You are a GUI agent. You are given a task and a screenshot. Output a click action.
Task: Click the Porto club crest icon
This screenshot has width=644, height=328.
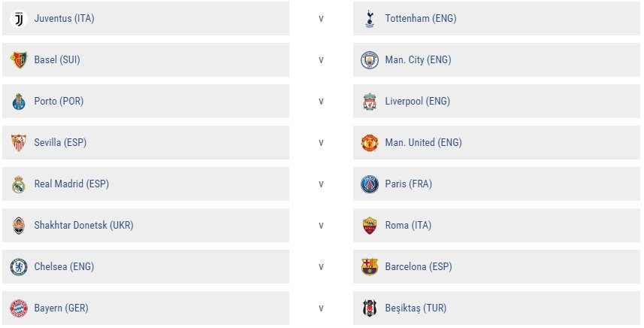(x=19, y=102)
